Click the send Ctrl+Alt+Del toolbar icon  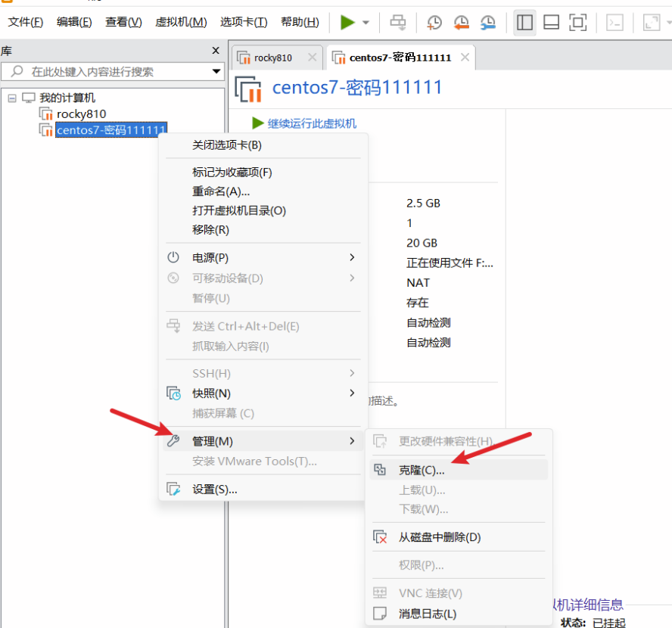(398, 22)
